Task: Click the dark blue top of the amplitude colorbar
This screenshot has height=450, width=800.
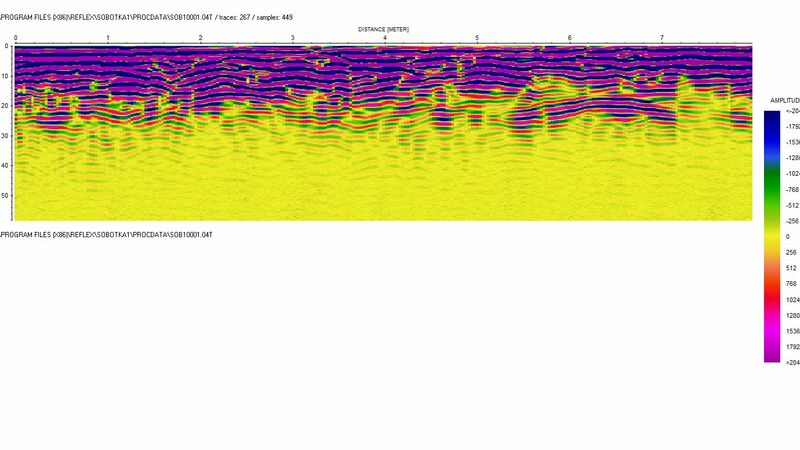Action: (773, 120)
